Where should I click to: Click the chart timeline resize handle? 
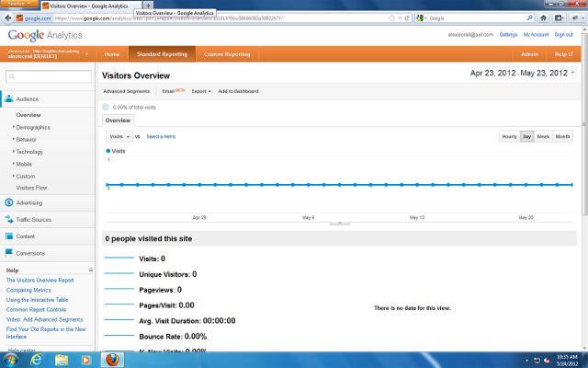tap(338, 224)
